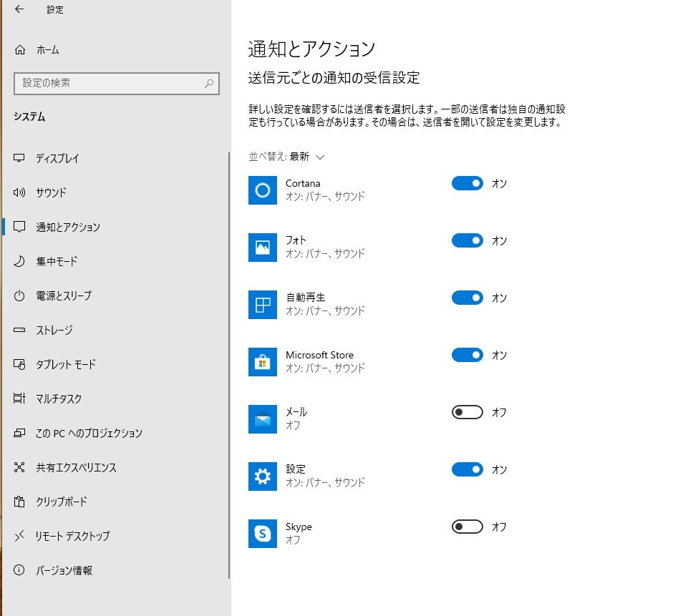Select マルチタスク in the sidebar
The image size is (673, 616).
[x=59, y=399]
